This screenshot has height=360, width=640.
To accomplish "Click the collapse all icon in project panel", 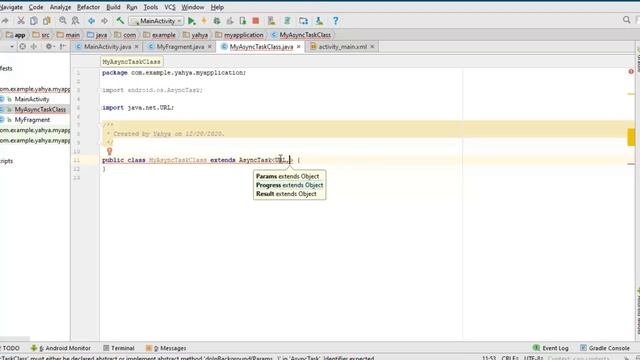I will pyautogui.click(x=34, y=47).
